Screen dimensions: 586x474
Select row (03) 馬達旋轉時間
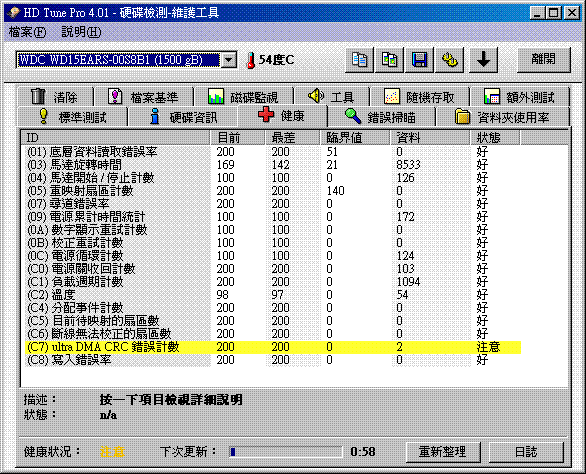point(273,165)
